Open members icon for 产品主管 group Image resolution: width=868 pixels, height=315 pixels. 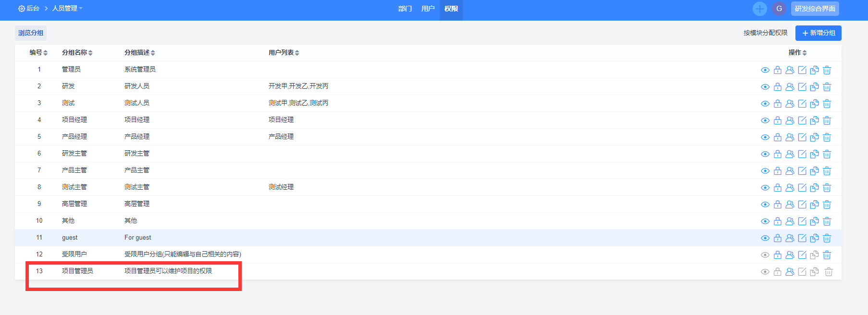[x=790, y=171]
